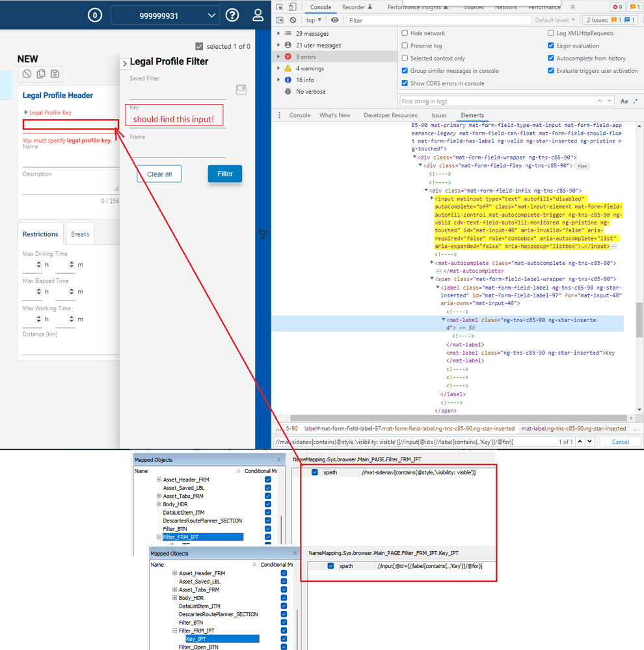
Task: Toggle the selected 1 of 0 checkbox
Action: pos(199,46)
